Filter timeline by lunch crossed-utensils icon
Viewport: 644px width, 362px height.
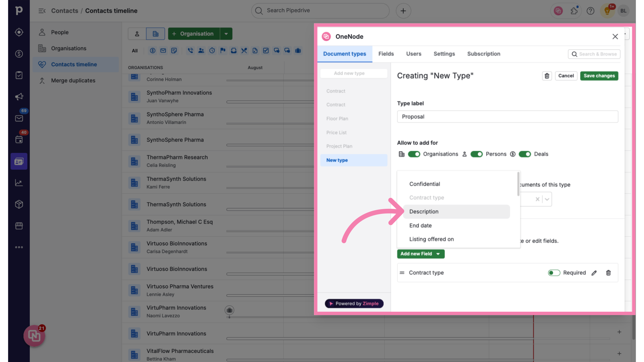pos(244,51)
